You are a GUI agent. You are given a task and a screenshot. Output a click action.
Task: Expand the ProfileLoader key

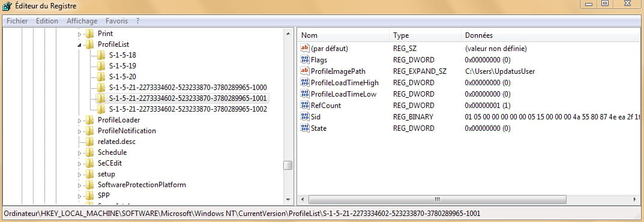(x=80, y=120)
